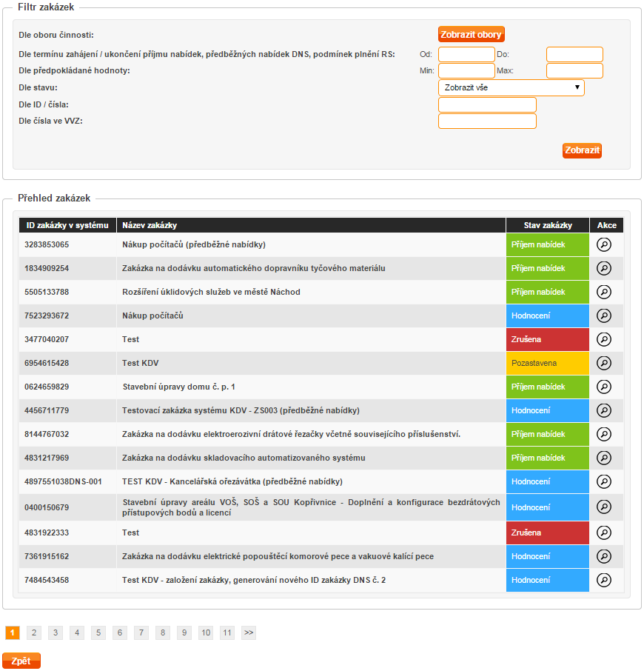Image resolution: width=644 pixels, height=671 pixels.
Task: Click 'ID zakázky v systému' column header
Action: click(x=67, y=225)
